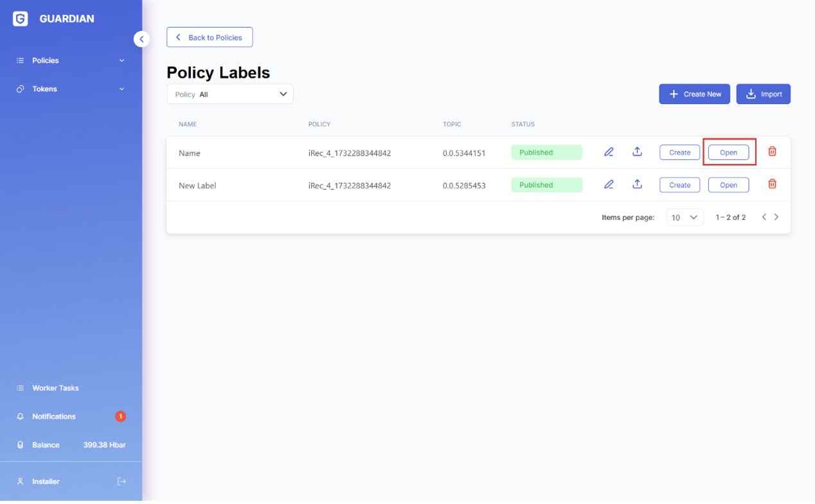The width and height of the screenshot is (815, 504).
Task: Go to next page of table
Action: tap(776, 217)
